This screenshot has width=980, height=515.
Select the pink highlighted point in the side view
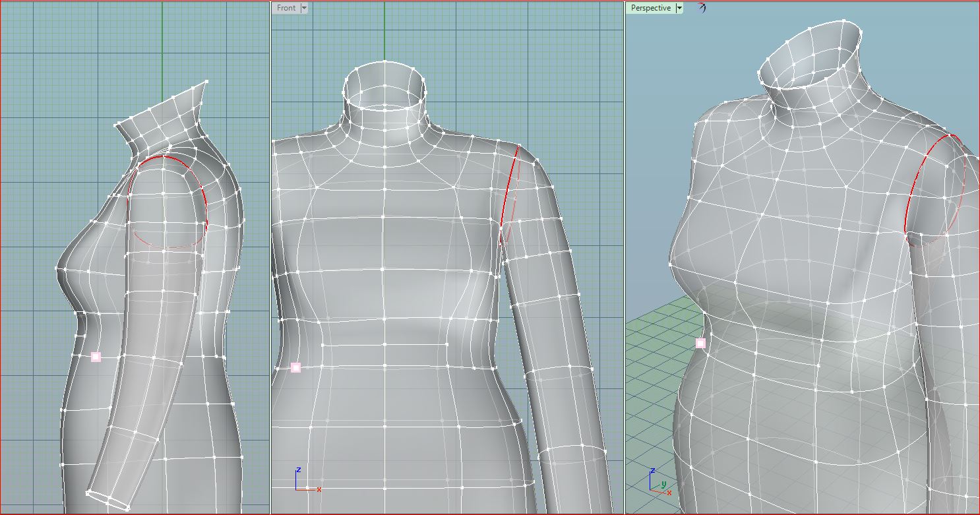[96, 357]
